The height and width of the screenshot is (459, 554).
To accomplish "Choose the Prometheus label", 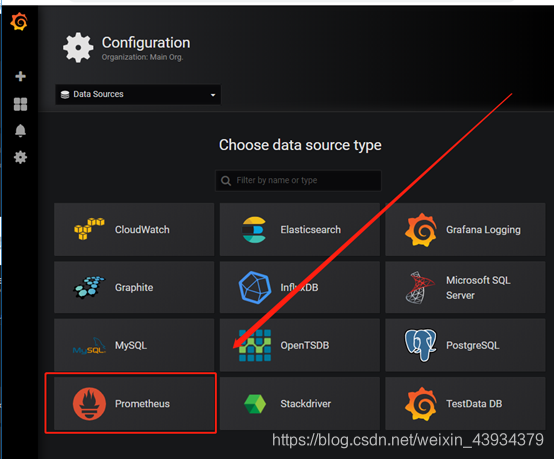I will tap(142, 404).
